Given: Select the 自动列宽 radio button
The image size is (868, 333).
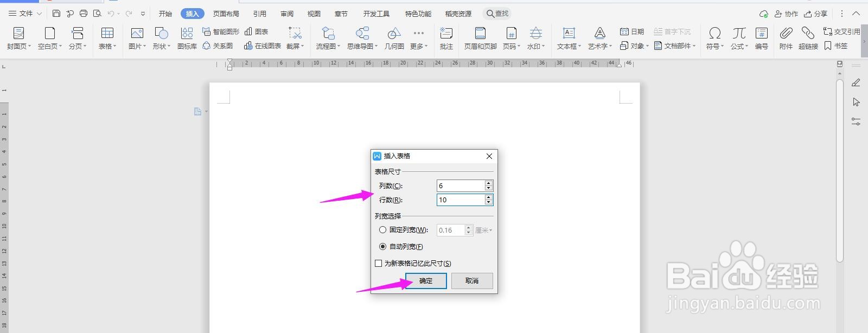Looking at the screenshot, I should (383, 246).
